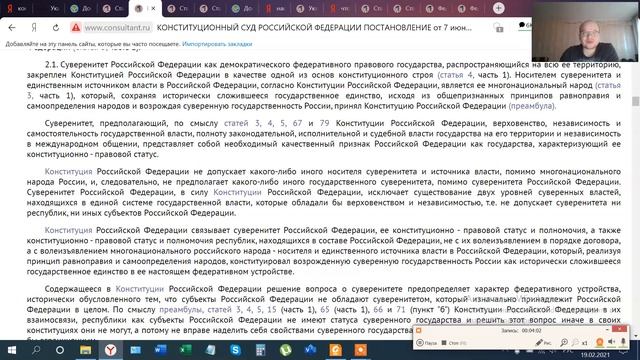Open article '71' link

pyautogui.click(x=401, y=309)
